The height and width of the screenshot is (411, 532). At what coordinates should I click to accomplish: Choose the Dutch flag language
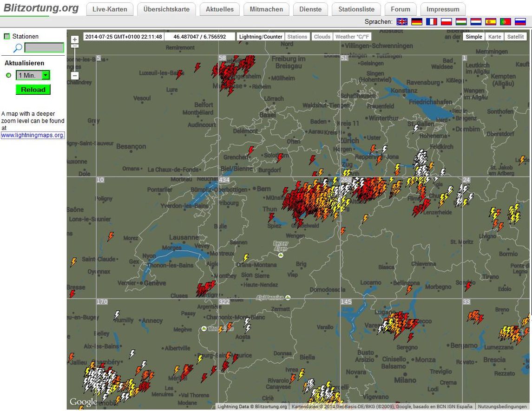click(x=476, y=22)
